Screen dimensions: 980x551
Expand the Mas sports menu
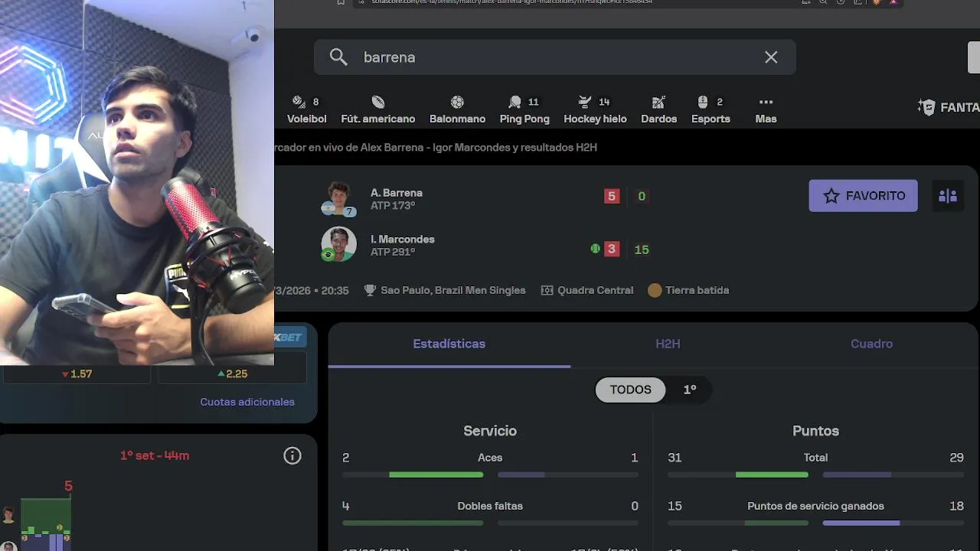pos(766,109)
